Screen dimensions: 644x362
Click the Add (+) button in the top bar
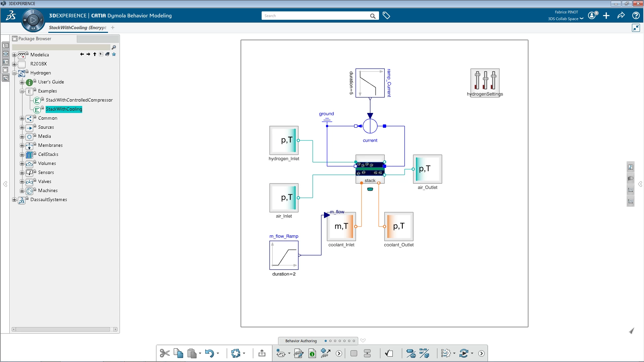click(x=606, y=15)
